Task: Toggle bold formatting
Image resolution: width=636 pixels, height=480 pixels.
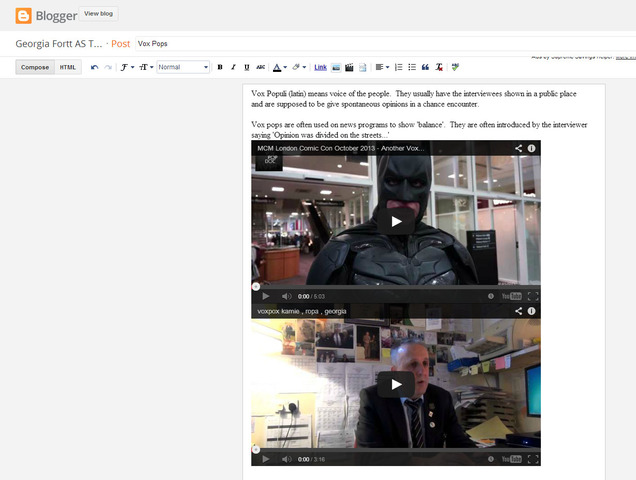Action: click(220, 67)
